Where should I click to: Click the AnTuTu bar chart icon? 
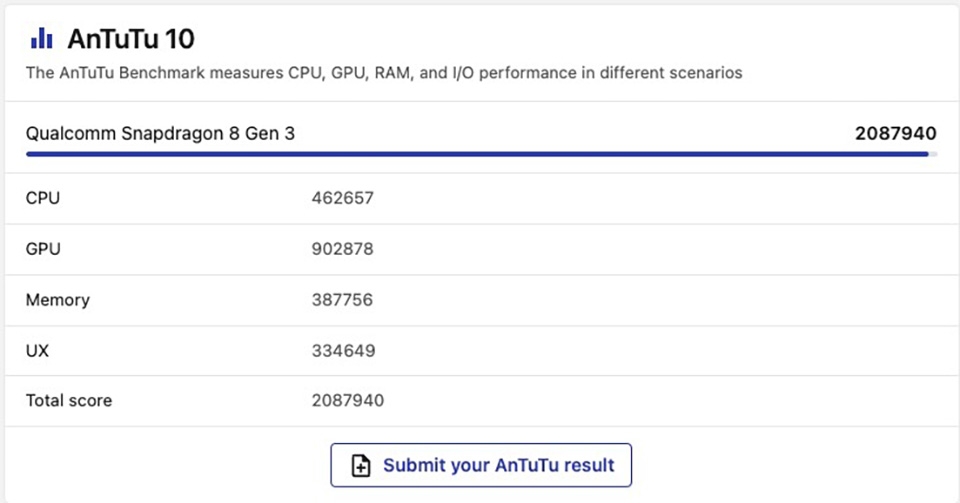42,39
